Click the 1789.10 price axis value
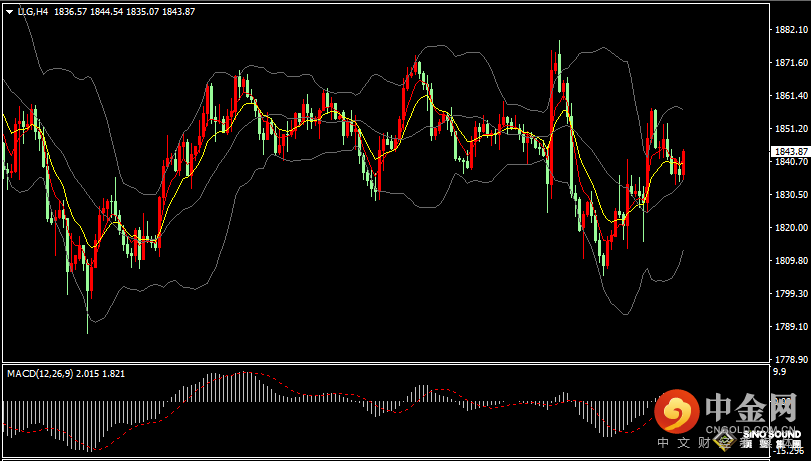This screenshot has width=811, height=461. tap(792, 326)
